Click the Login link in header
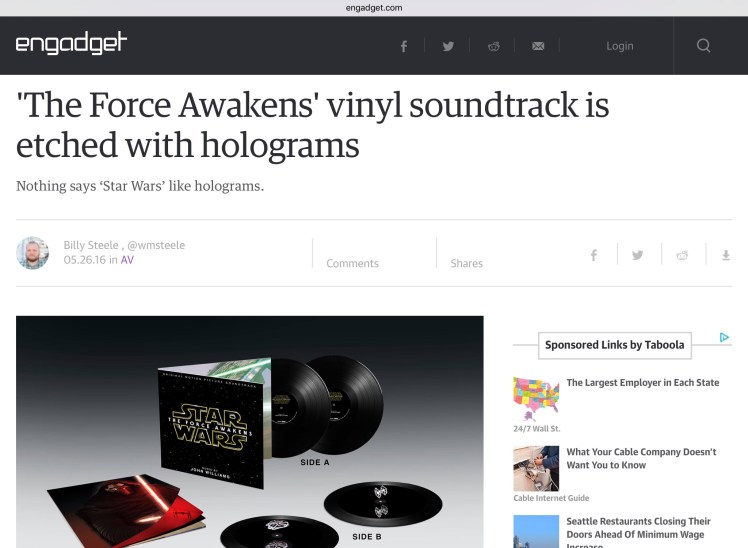 (x=620, y=46)
